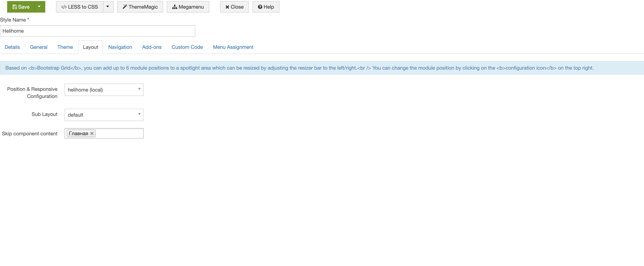Select the Custom Code tab
The width and height of the screenshot is (644, 266).
(187, 47)
